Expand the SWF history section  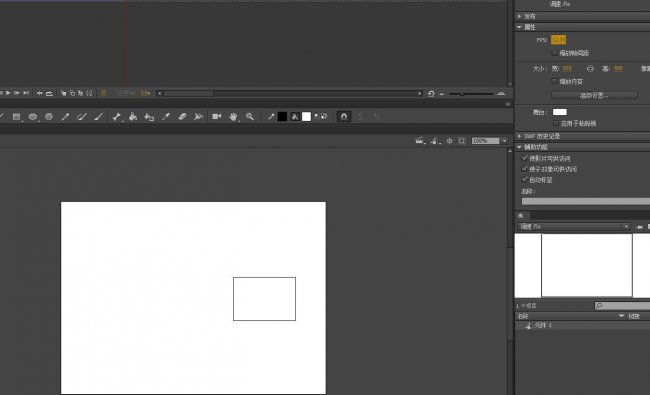click(519, 136)
